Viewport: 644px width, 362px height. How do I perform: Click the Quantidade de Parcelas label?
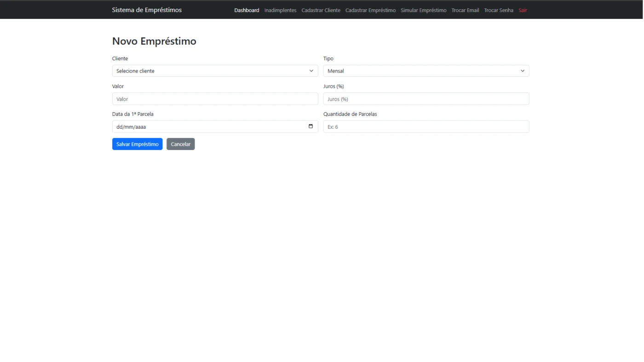click(350, 114)
